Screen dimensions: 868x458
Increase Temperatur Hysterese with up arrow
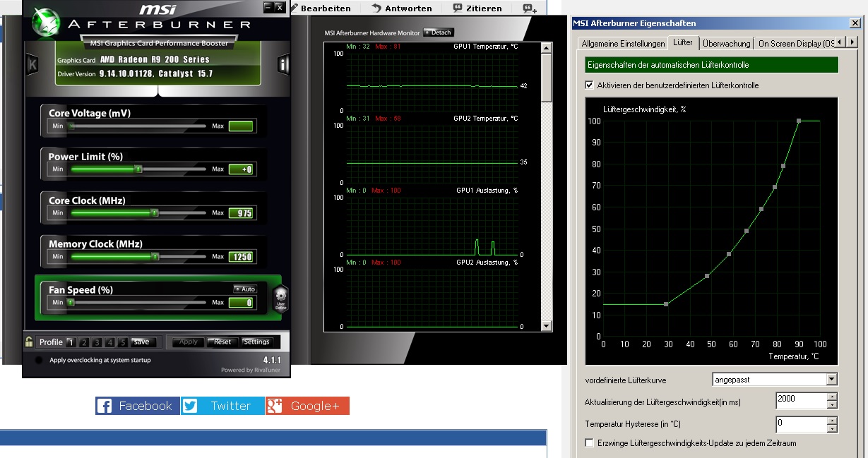point(832,420)
